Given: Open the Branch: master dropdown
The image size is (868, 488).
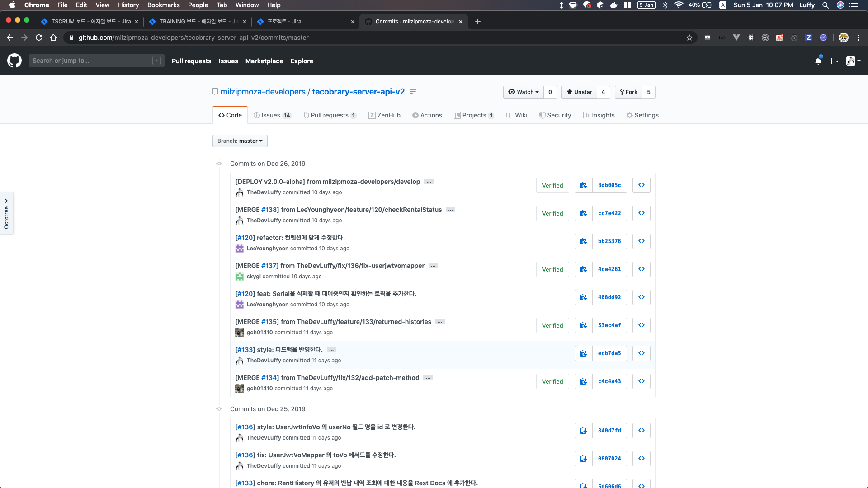Looking at the screenshot, I should coord(240,141).
